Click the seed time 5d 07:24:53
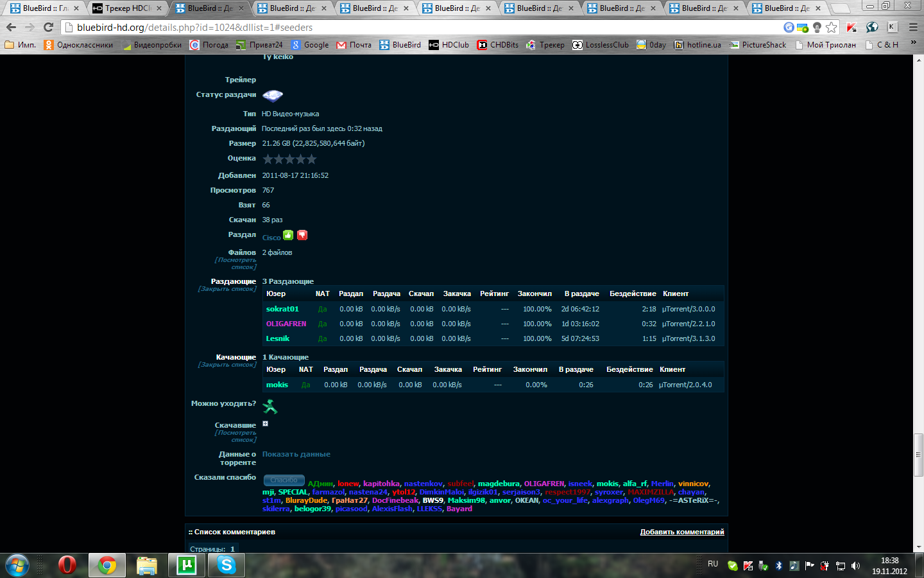Viewport: 924px width, 578px height. (x=580, y=338)
